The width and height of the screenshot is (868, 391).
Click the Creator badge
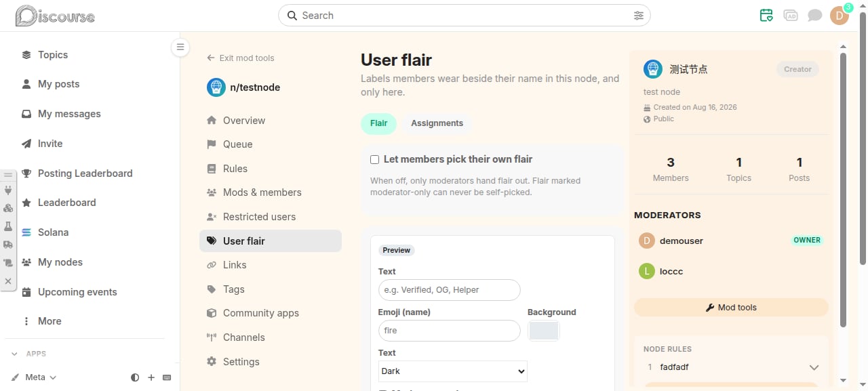click(797, 69)
